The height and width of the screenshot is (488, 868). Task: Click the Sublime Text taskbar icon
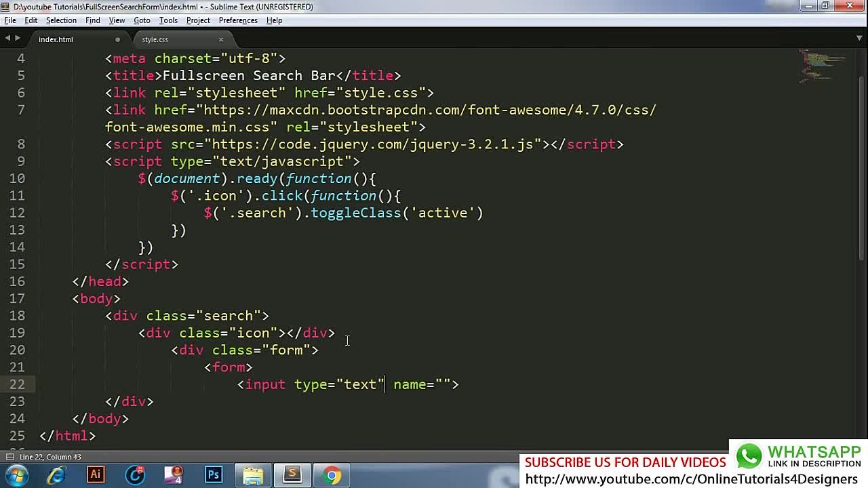292,474
